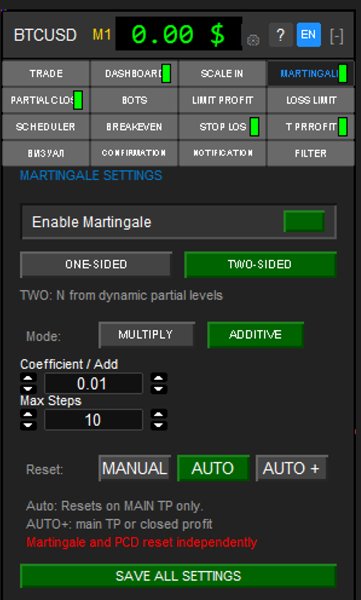Open the TRADE tab
The width and height of the screenshot is (361, 600).
click(x=46, y=73)
